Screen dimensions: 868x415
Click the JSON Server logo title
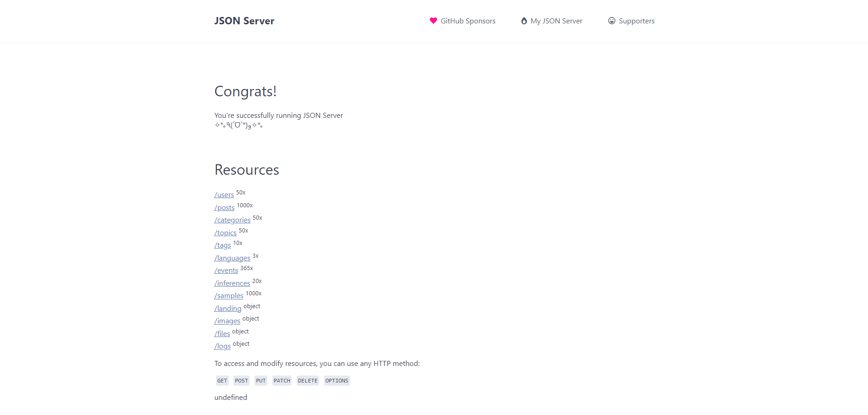coord(244,21)
